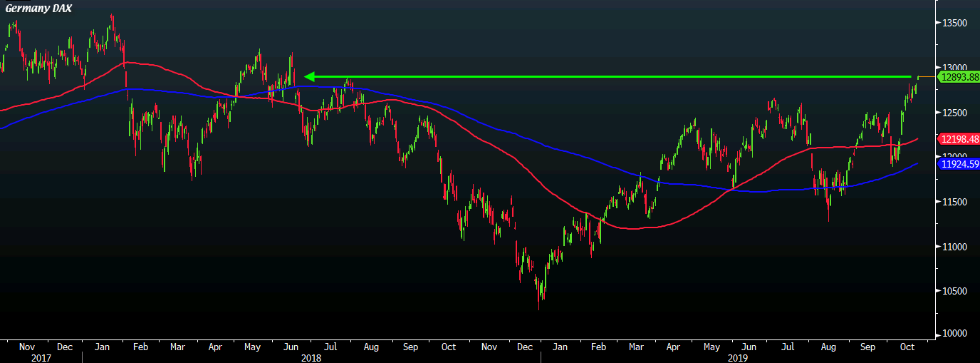Image resolution: width=980 pixels, height=363 pixels.
Task: Click the 10500 price axis label
Action: click(954, 291)
